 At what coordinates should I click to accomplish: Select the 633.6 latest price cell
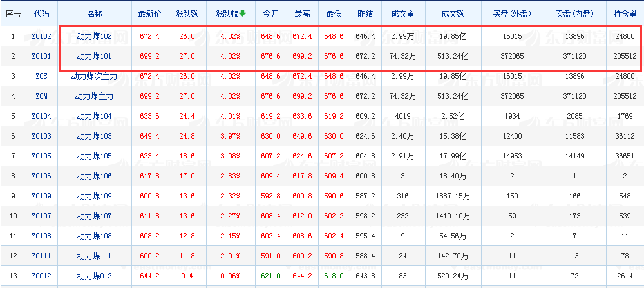(149, 116)
